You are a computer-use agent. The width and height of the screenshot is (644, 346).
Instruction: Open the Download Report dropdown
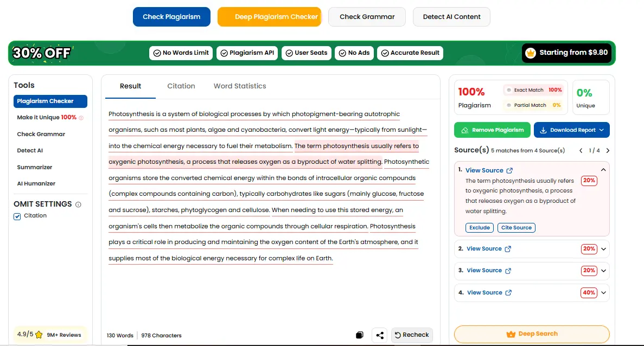pos(572,130)
